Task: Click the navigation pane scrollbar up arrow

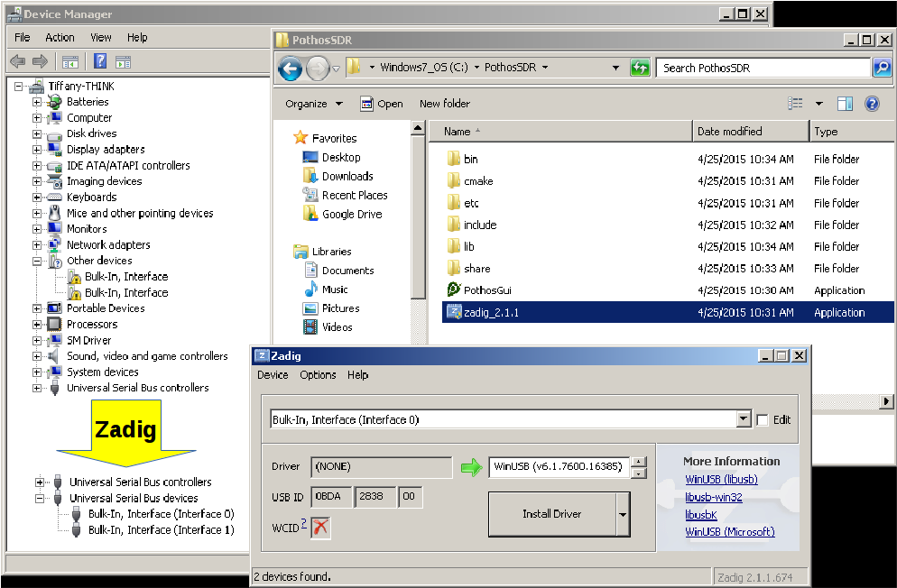Action: pyautogui.click(x=418, y=128)
